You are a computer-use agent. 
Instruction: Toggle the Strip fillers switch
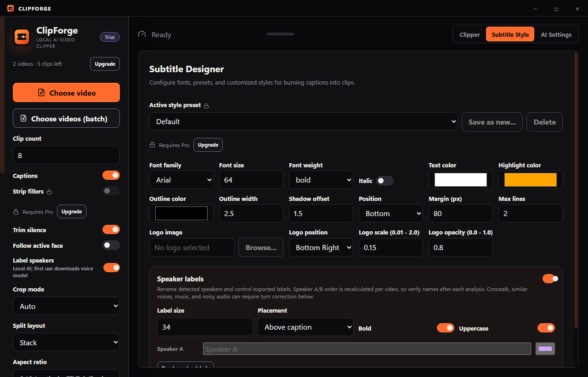(111, 191)
